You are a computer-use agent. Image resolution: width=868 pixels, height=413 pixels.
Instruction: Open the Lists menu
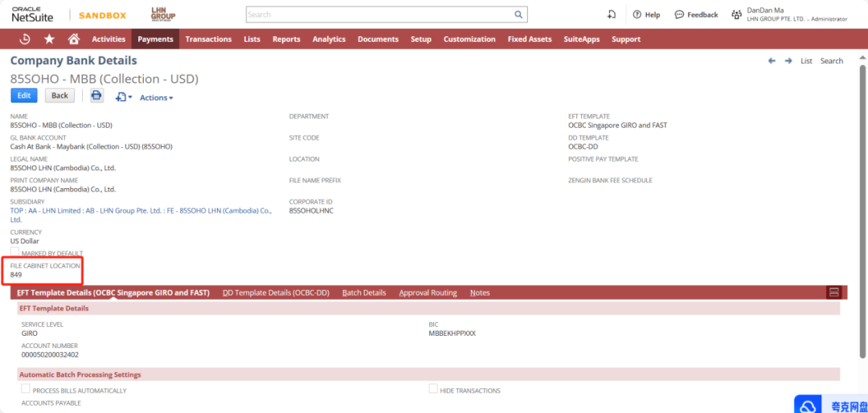(x=252, y=39)
